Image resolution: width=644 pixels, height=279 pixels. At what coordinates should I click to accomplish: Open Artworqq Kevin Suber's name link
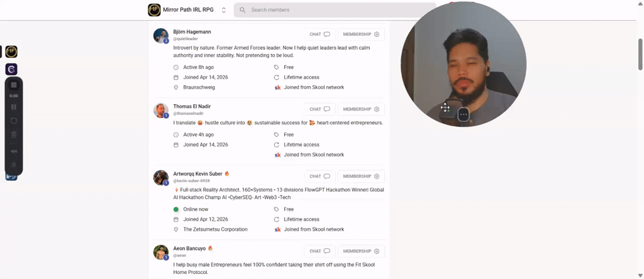pos(197,173)
